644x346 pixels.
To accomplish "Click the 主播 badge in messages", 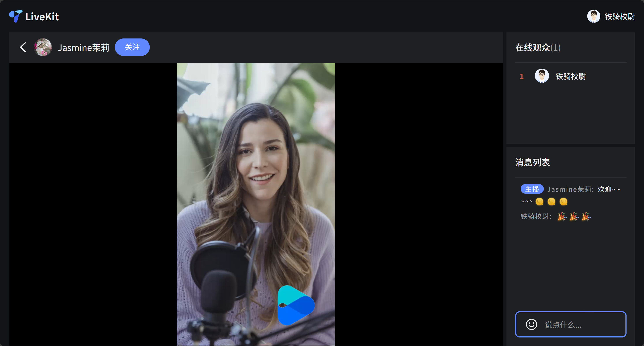I will (x=532, y=189).
